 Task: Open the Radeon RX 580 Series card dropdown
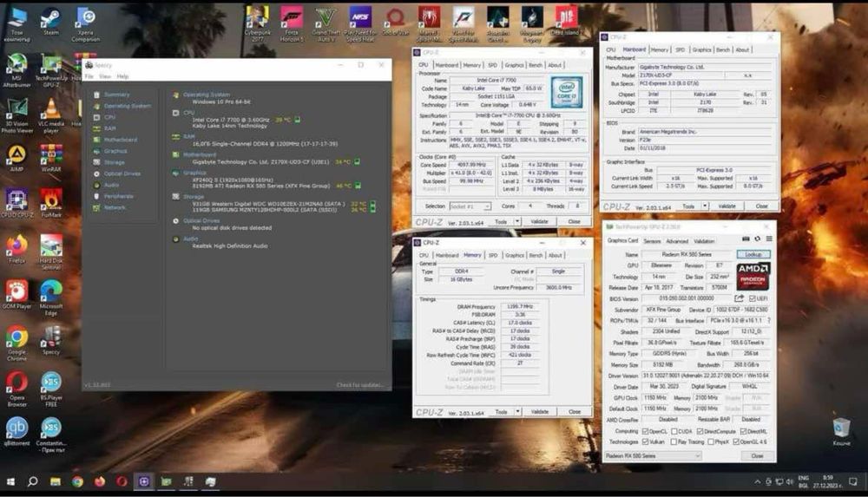tap(653, 456)
